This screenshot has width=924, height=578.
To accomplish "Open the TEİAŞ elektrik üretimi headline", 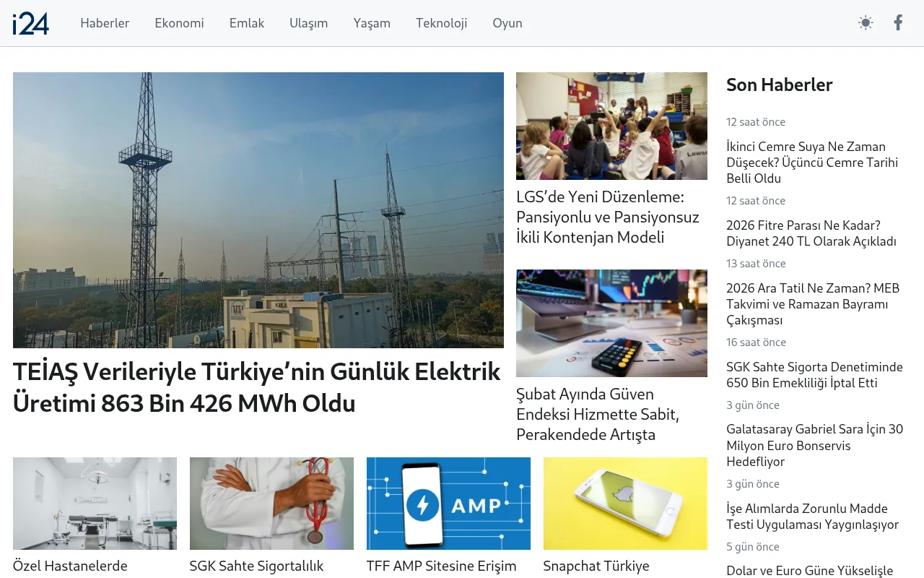I will pyautogui.click(x=256, y=387).
